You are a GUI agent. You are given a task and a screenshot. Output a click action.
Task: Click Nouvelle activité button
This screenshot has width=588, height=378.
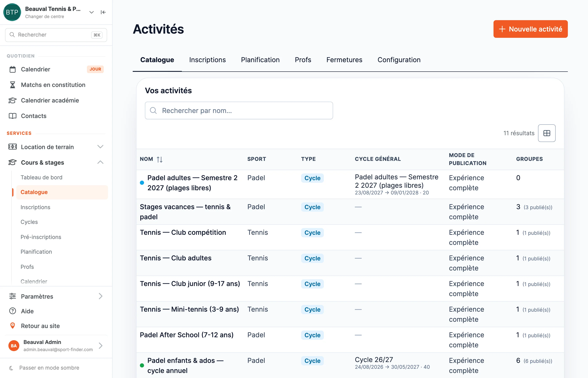pos(530,29)
